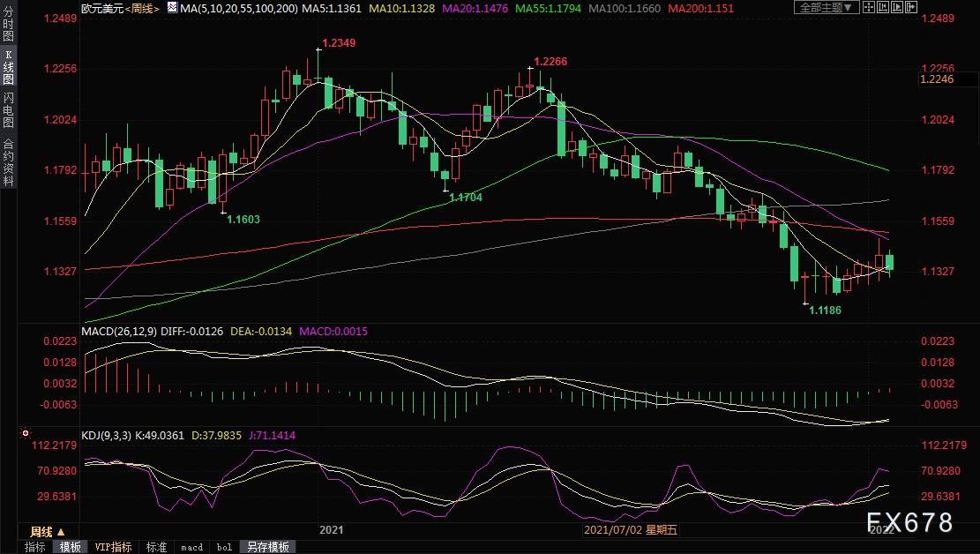Click the 2021 date axis label

[x=332, y=530]
